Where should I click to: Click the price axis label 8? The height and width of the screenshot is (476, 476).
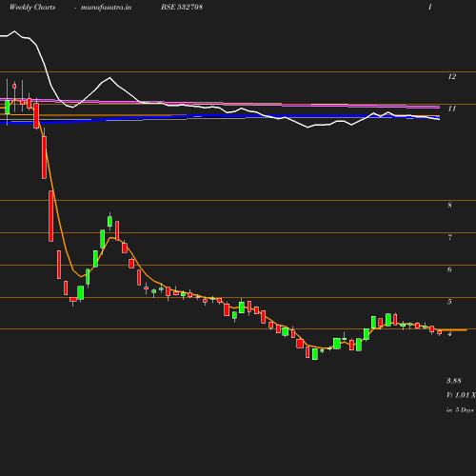[x=449, y=205]
